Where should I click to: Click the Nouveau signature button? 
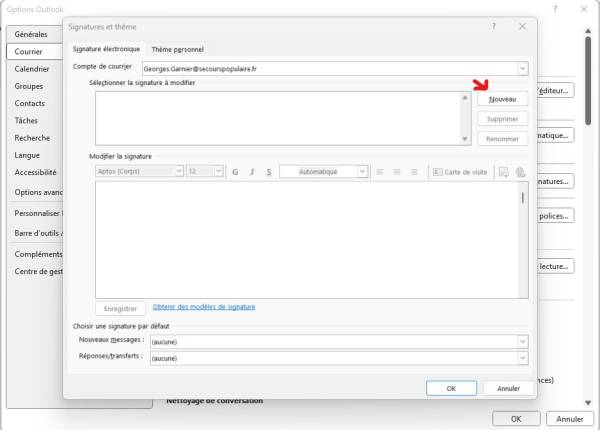coord(502,99)
